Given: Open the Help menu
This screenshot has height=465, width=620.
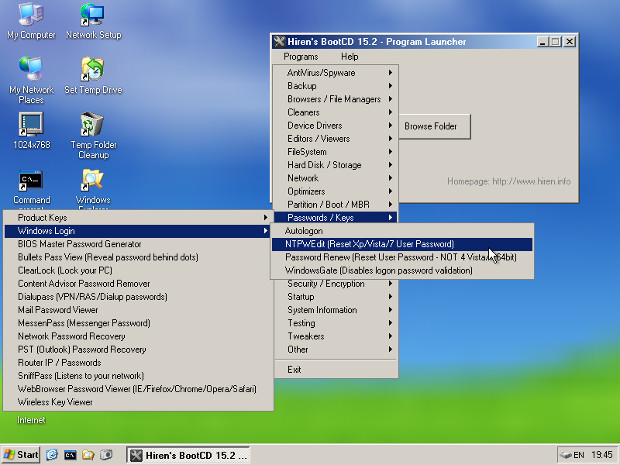Looking at the screenshot, I should pyautogui.click(x=350, y=57).
